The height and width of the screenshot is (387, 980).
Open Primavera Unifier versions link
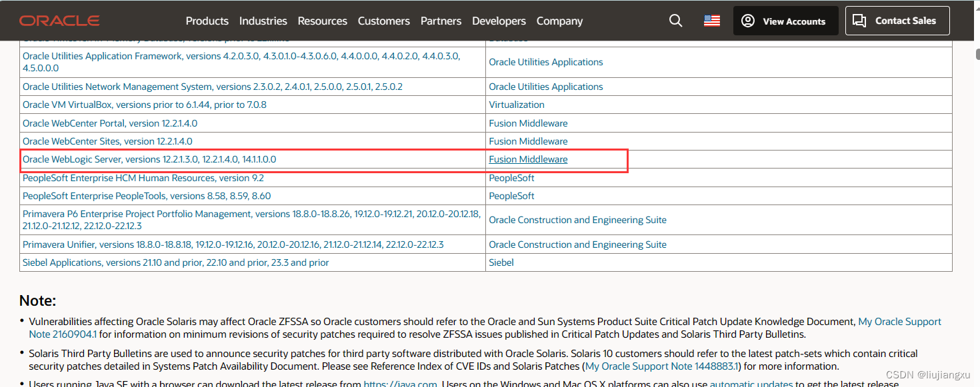tap(233, 244)
